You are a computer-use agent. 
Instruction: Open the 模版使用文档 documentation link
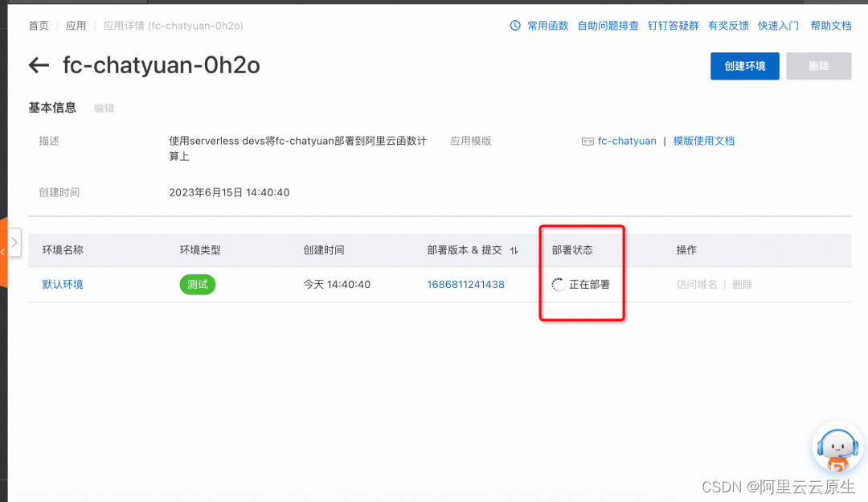pyautogui.click(x=703, y=141)
